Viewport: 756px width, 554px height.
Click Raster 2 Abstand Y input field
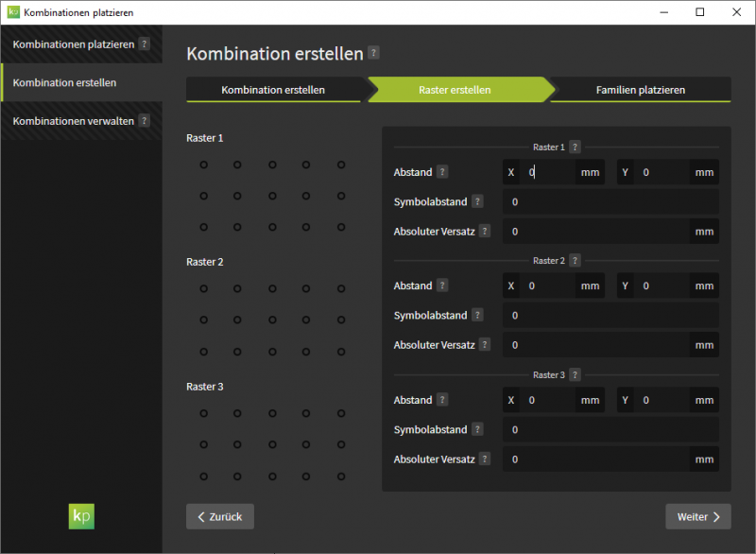pyautogui.click(x=664, y=286)
